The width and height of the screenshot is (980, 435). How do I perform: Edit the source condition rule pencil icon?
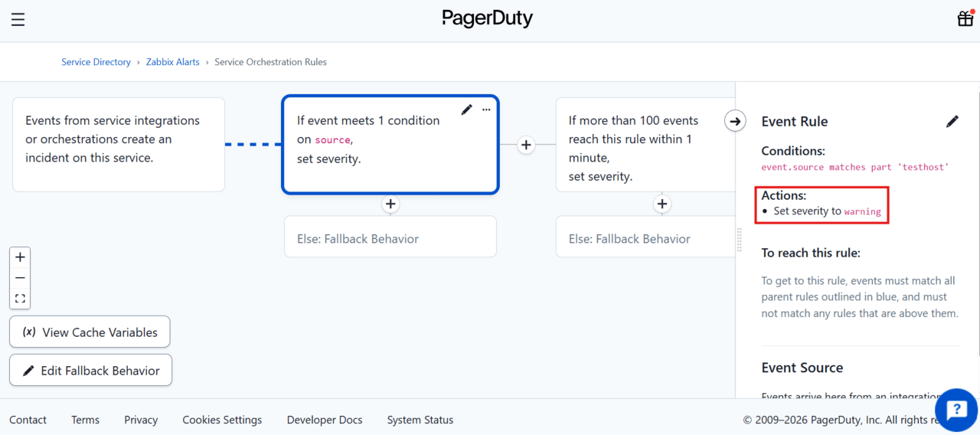pyautogui.click(x=466, y=110)
